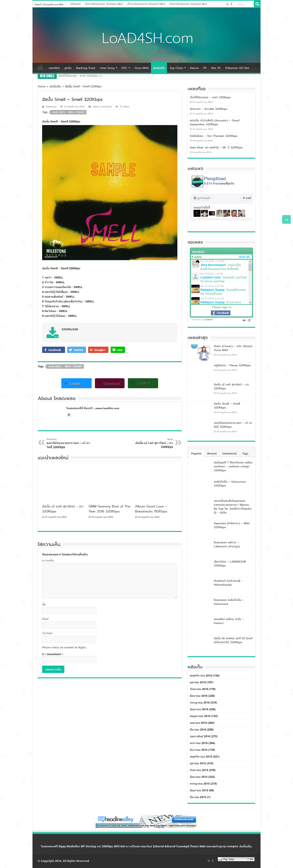
Task: Open the RSS feed icon in top bar
Action: [x=228, y=4]
